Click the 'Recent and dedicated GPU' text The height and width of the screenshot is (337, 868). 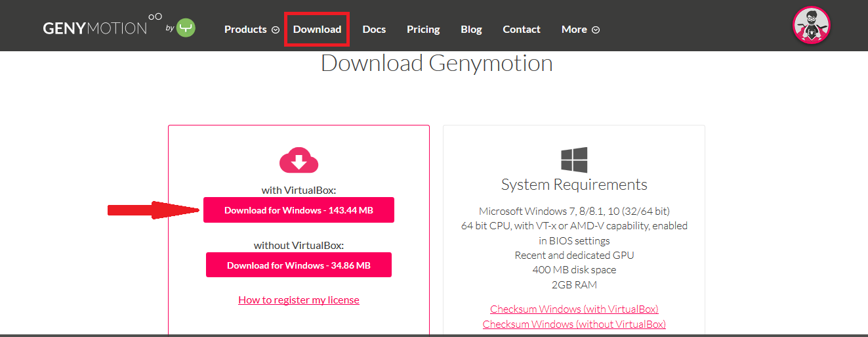[x=574, y=255]
